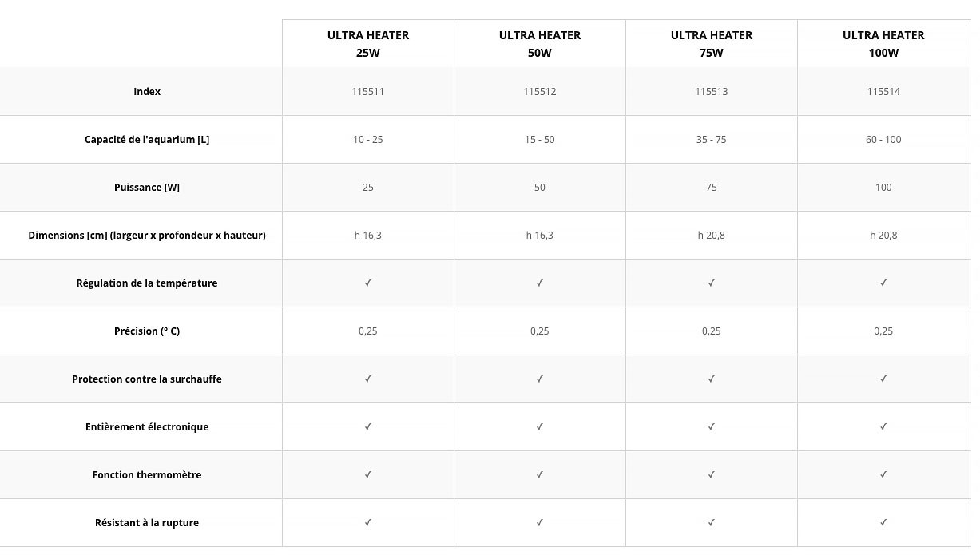980x555 pixels.
Task: Click the Puissance [W] row label
Action: pos(147,188)
